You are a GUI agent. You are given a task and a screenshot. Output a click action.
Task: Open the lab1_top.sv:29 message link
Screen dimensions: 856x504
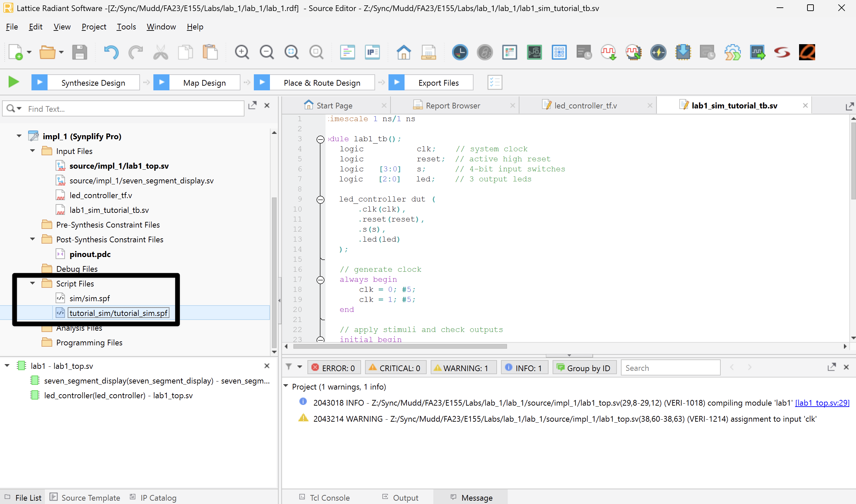[x=822, y=403]
